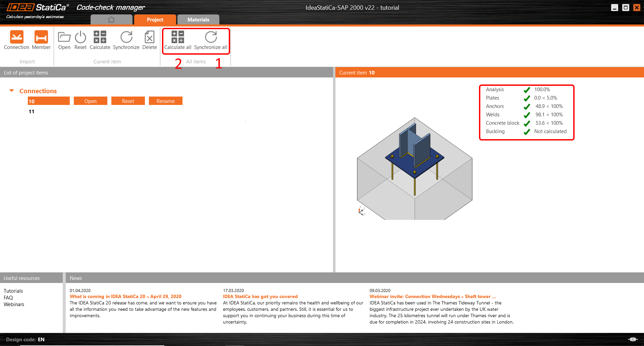Screen dimensions: 644x346
Task: Collapse the Connections tree group
Action: [12, 91]
